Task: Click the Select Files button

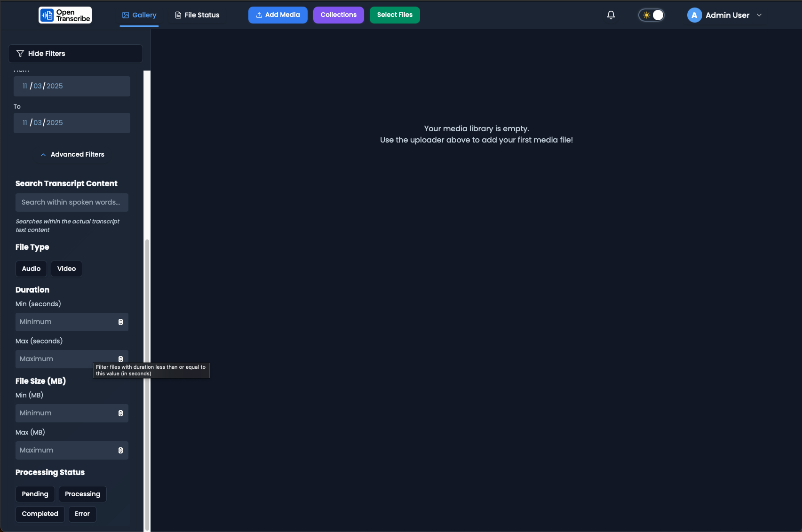Action: (x=395, y=15)
